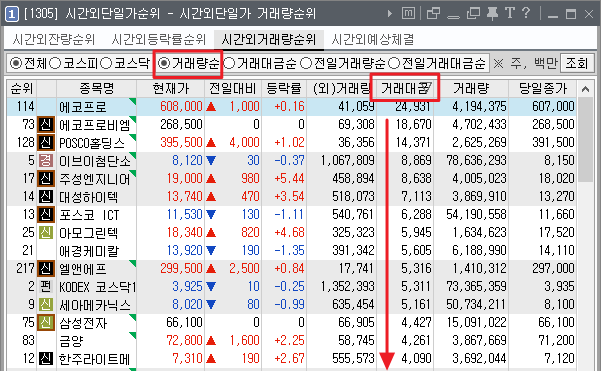Click the 신 badge next to 대성하이텍
This screenshot has width=601, height=371.
[46, 197]
